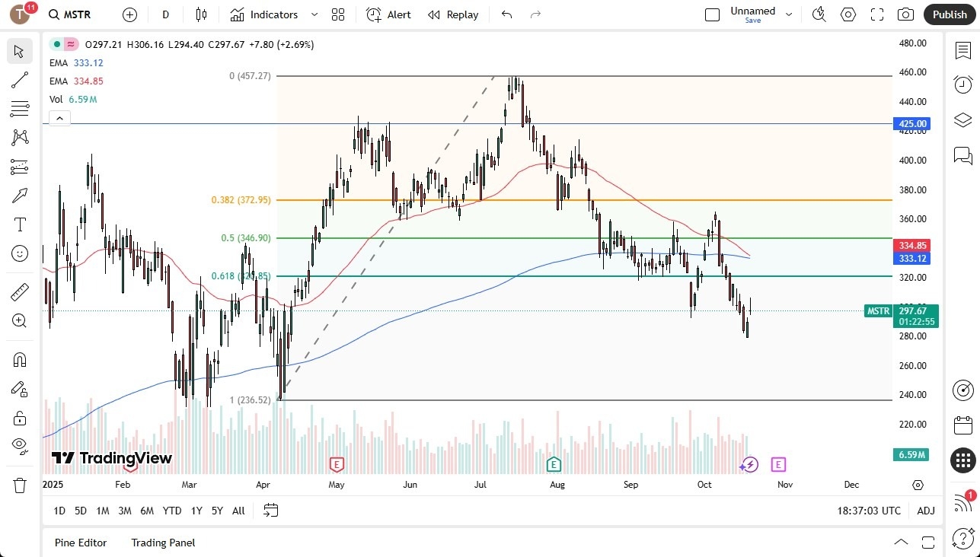Select the Text annotation tool
Viewport: 980px width, 557px height.
(19, 224)
